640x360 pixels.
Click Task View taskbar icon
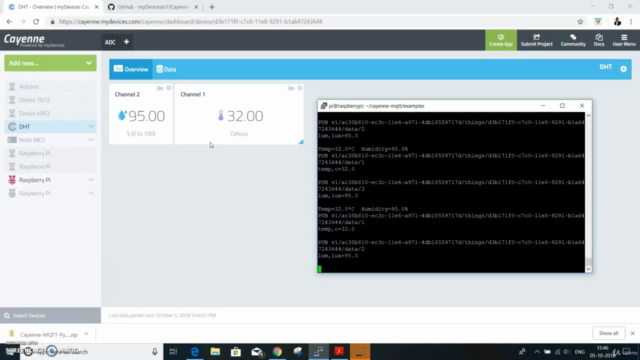pyautogui.click(x=173, y=351)
